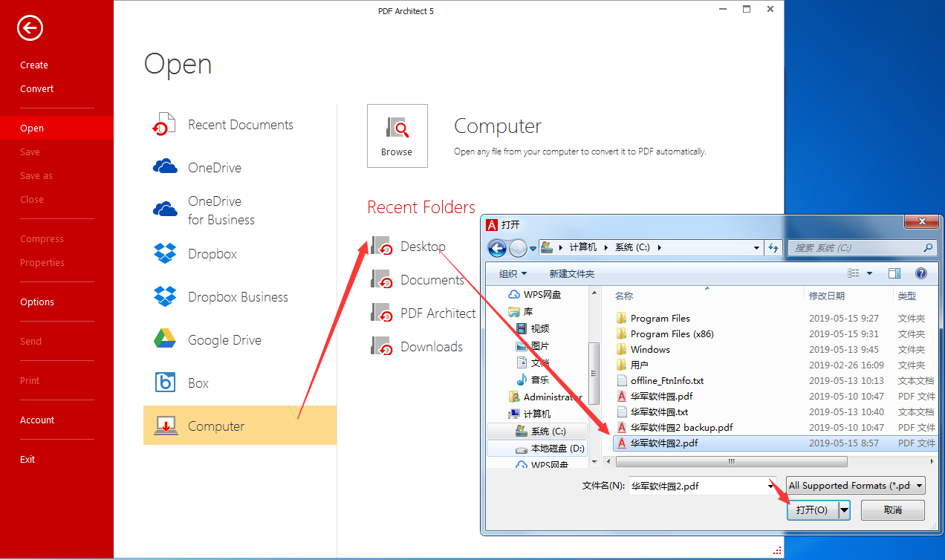Select the Google Drive icon
The image size is (945, 560).
(165, 340)
